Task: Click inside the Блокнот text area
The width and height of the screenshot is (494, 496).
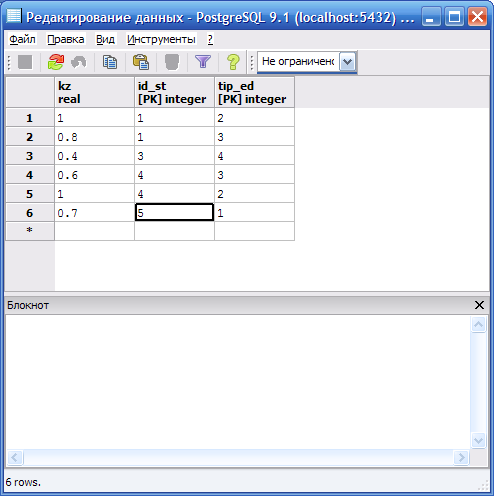Action: (238, 382)
